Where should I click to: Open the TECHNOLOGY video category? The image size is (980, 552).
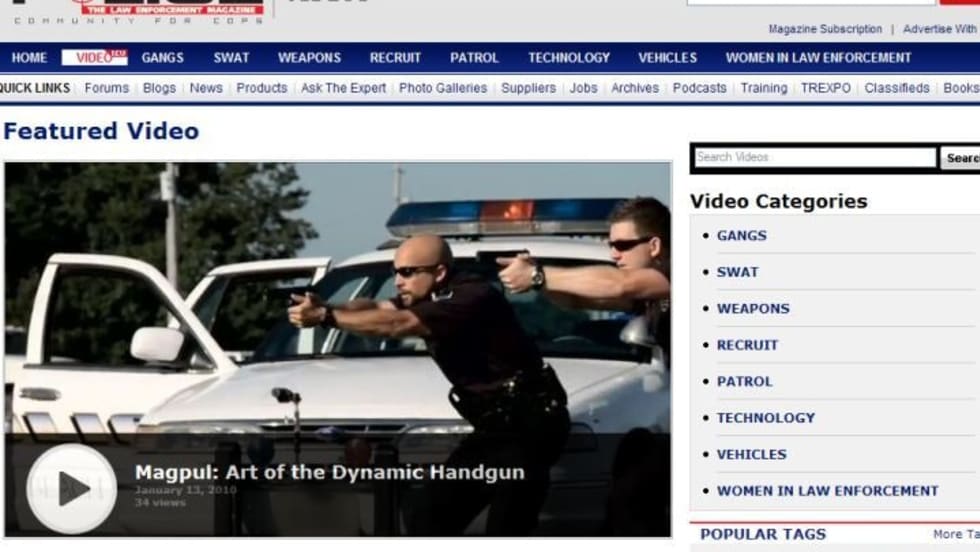pyautogui.click(x=765, y=418)
